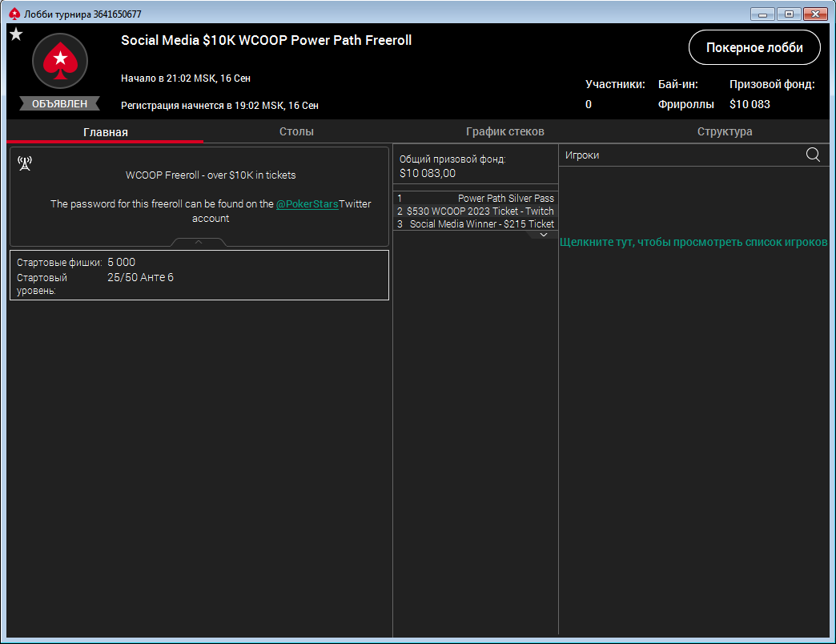The height and width of the screenshot is (644, 836).
Task: Expand the prize list with the down chevron
Action: point(543,235)
